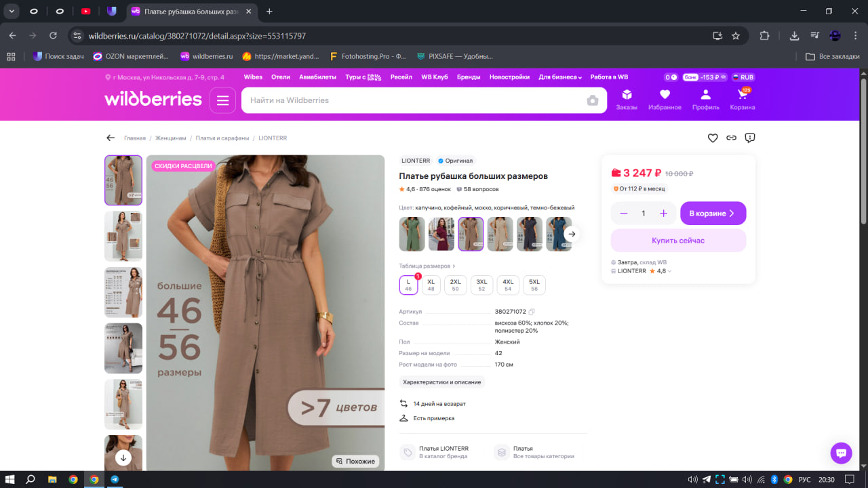Bookmark this page with the star icon

coord(736,36)
